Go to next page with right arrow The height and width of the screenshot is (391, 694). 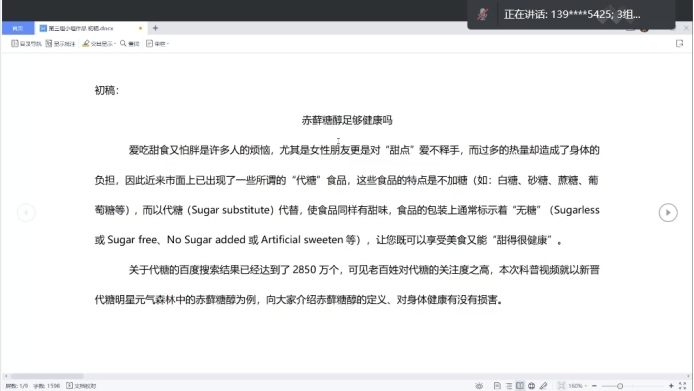[x=668, y=213]
